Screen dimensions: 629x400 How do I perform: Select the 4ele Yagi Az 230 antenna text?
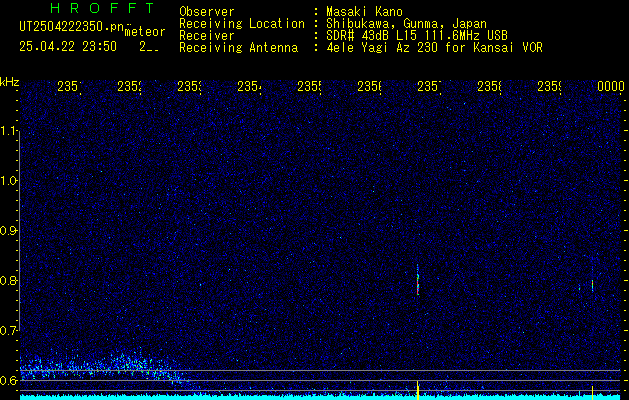(434, 48)
